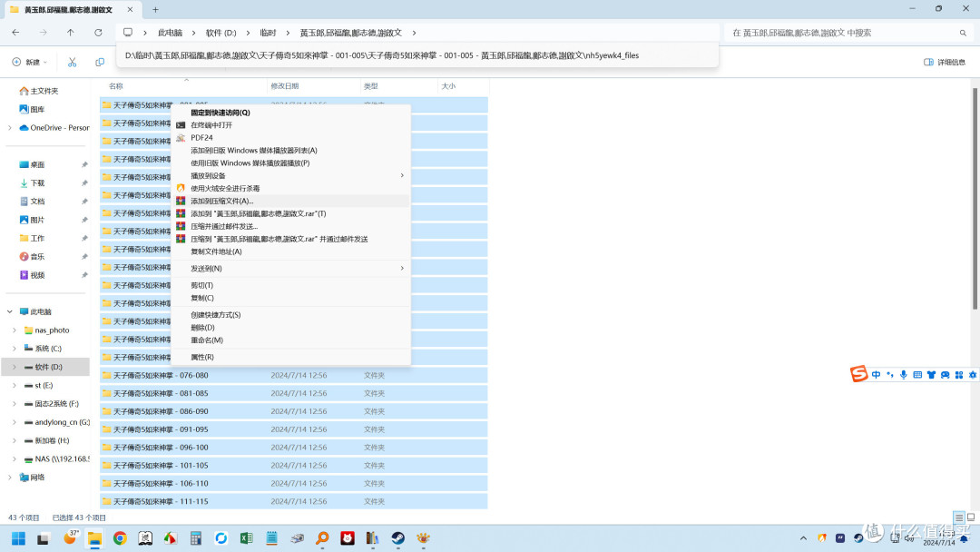Select folder ending in 111-115
Image resolution: width=980 pixels, height=552 pixels.
(294, 501)
